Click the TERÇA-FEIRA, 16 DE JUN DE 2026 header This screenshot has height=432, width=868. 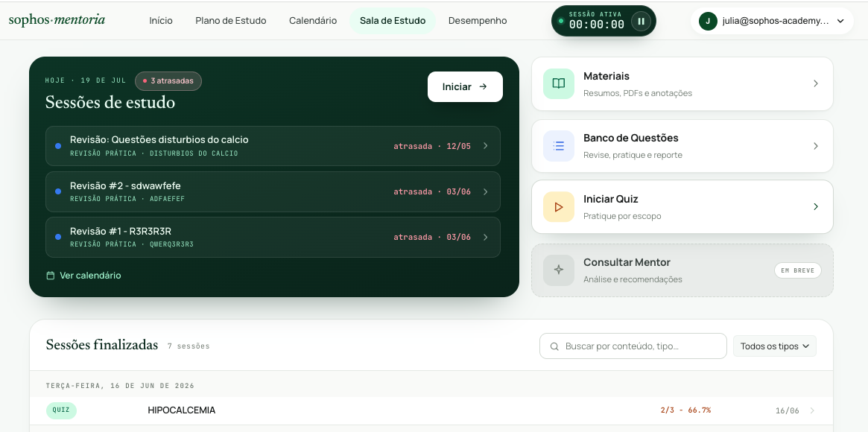coord(120,386)
